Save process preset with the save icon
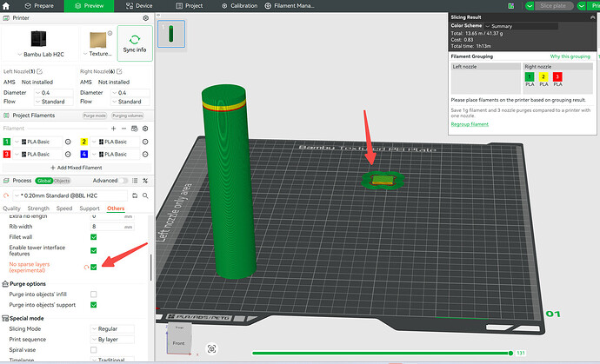The height and width of the screenshot is (364, 600). [135, 195]
